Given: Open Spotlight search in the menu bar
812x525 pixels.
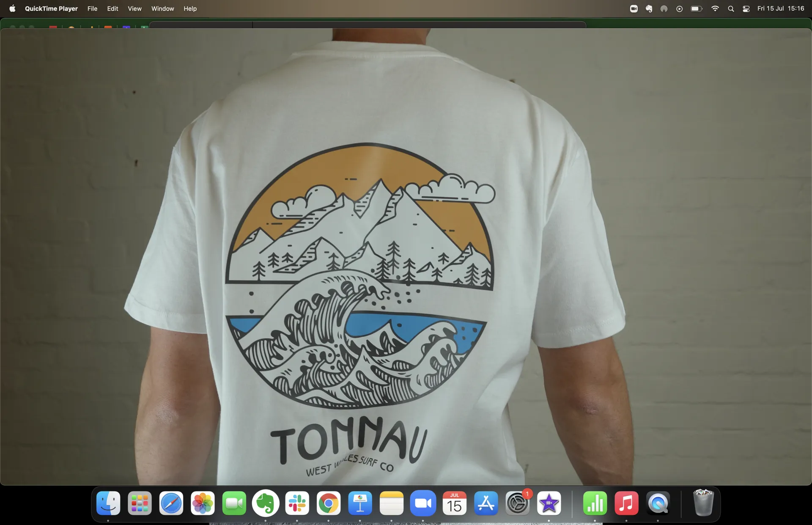Looking at the screenshot, I should pos(731,8).
